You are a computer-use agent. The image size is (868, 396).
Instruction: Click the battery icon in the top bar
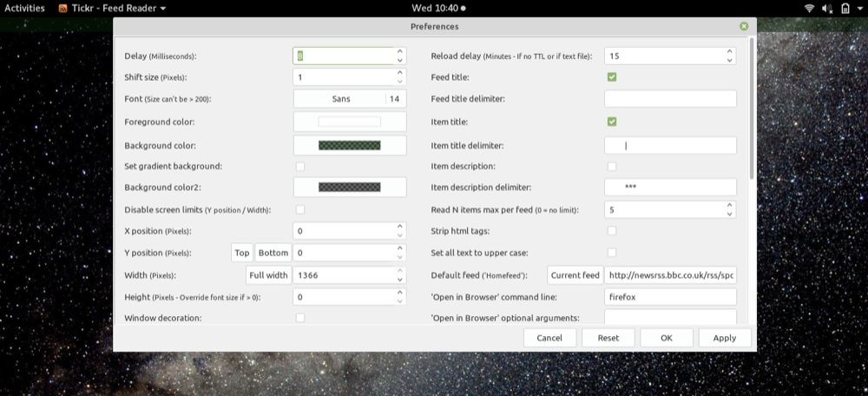pyautogui.click(x=845, y=9)
